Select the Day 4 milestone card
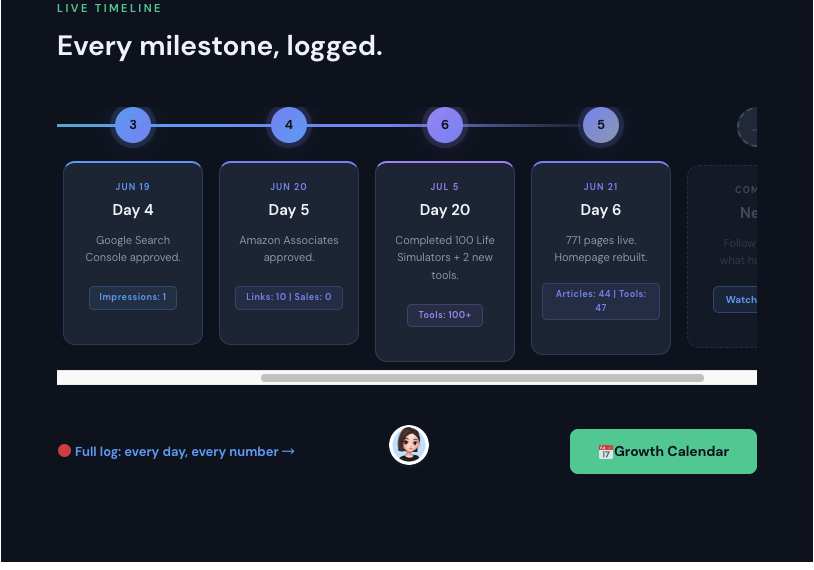 (x=133, y=253)
